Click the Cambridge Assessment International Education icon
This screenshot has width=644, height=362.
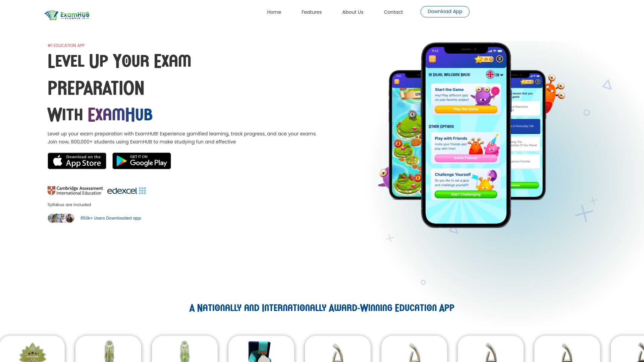coord(75,190)
